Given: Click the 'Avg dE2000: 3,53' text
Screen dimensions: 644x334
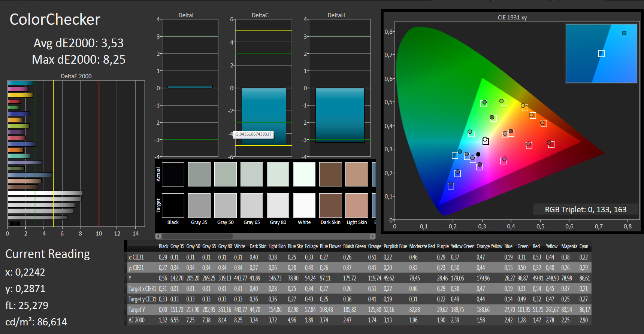Looking at the screenshot, I should tap(79, 43).
